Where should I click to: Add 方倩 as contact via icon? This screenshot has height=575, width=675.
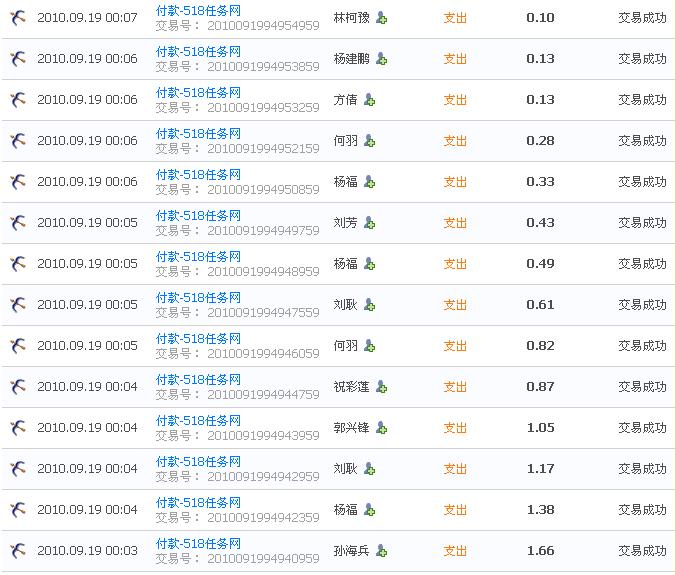click(x=370, y=100)
